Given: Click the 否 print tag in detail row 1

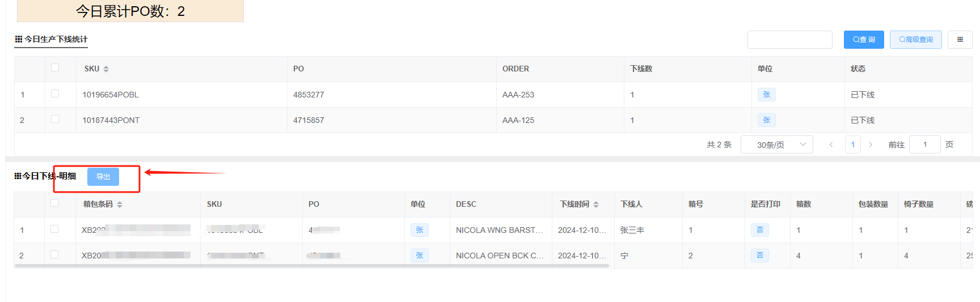Looking at the screenshot, I should 759,230.
